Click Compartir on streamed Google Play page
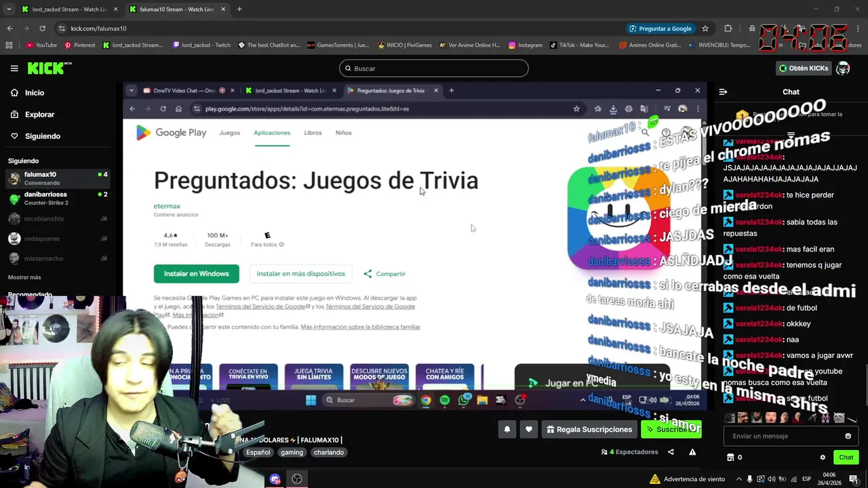Viewport: 868px width, 488px height. [x=384, y=274]
